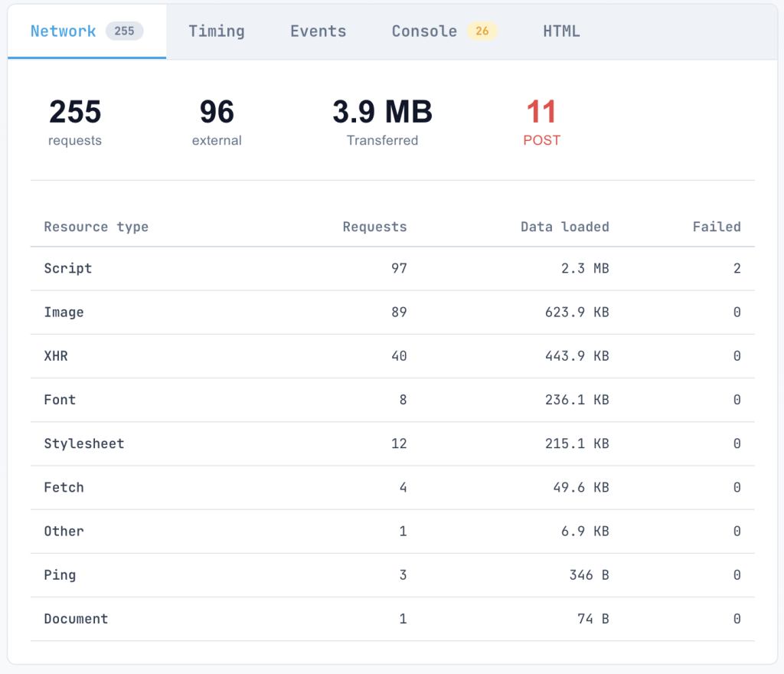Screen dimensions: 784x674
Task: Switch to the Timing tab
Action: [217, 31]
